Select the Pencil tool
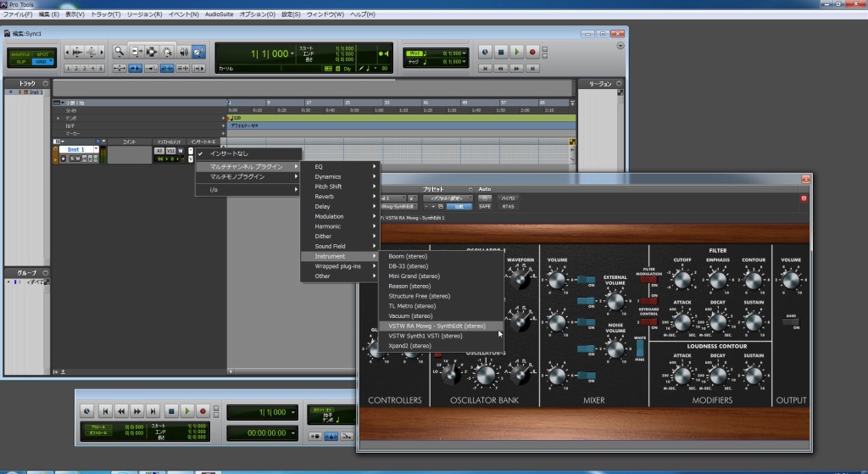The image size is (868, 474). (198, 52)
